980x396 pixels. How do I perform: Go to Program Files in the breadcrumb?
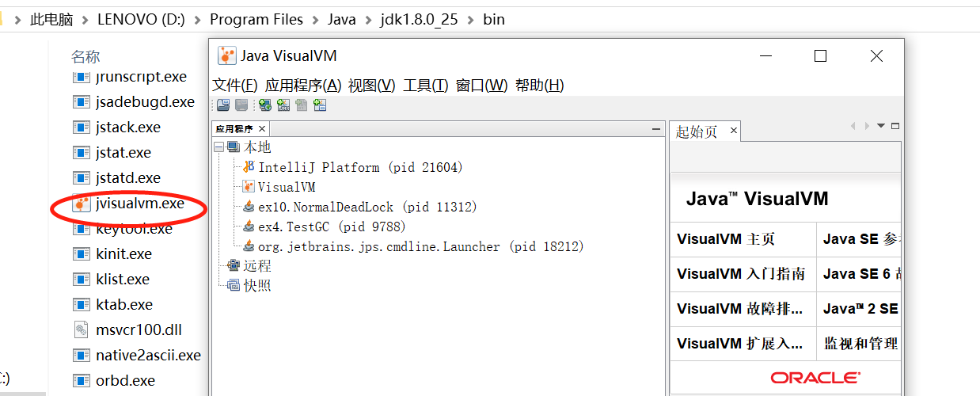pos(256,19)
